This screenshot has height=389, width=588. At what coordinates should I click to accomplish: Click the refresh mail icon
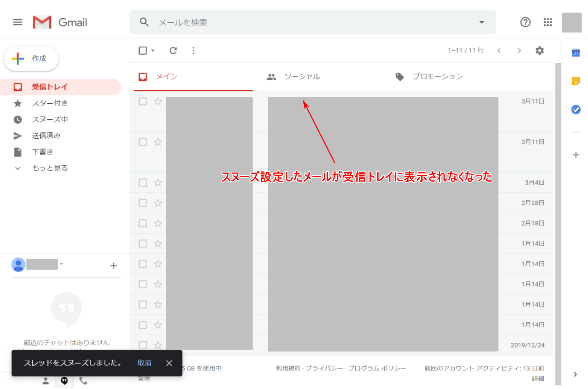(173, 51)
